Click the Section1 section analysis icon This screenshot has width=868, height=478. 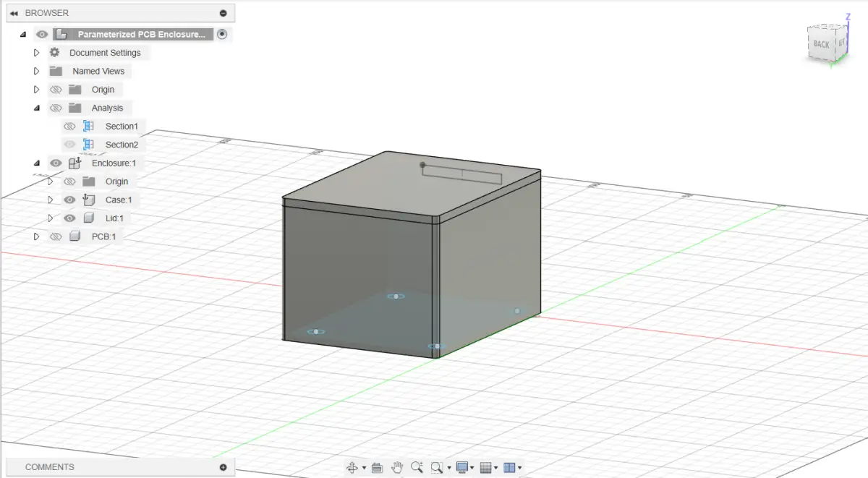click(88, 126)
